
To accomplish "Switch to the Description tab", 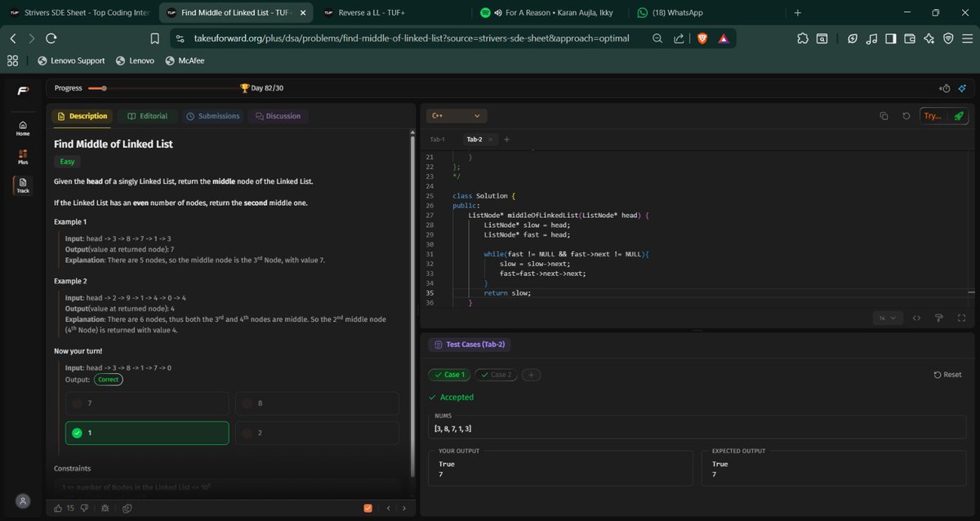I will coord(82,116).
